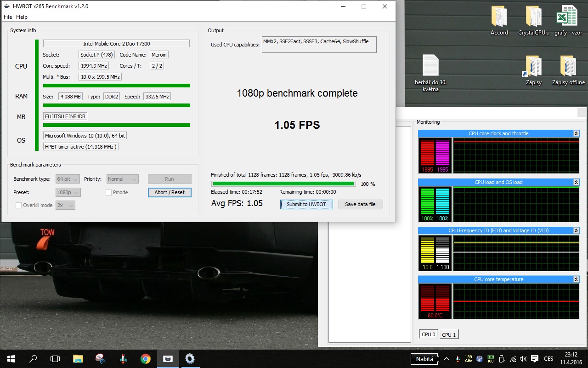Image resolution: width=588 pixels, height=368 pixels.
Task: Click the Safely Remove Hardware tray icon
Action: pos(502,359)
